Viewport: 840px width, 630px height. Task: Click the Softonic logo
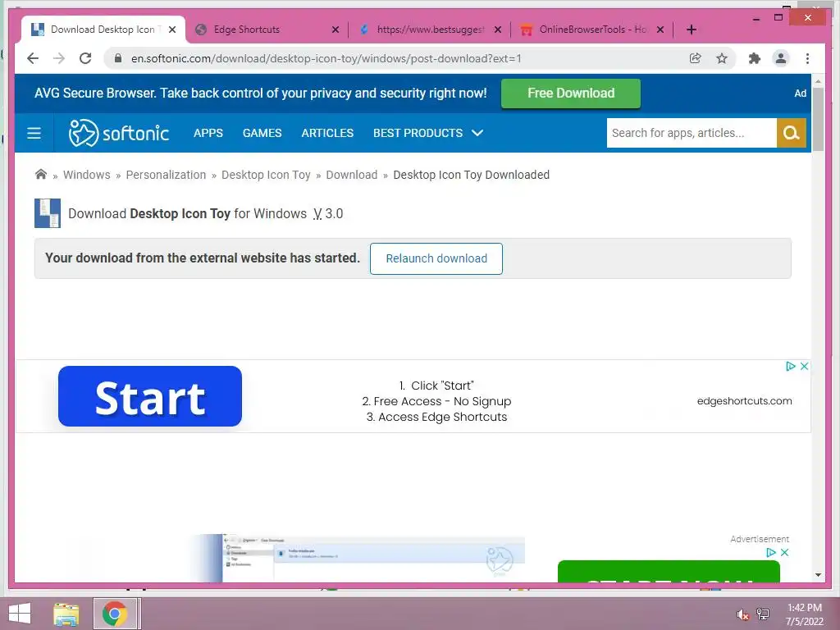click(119, 133)
